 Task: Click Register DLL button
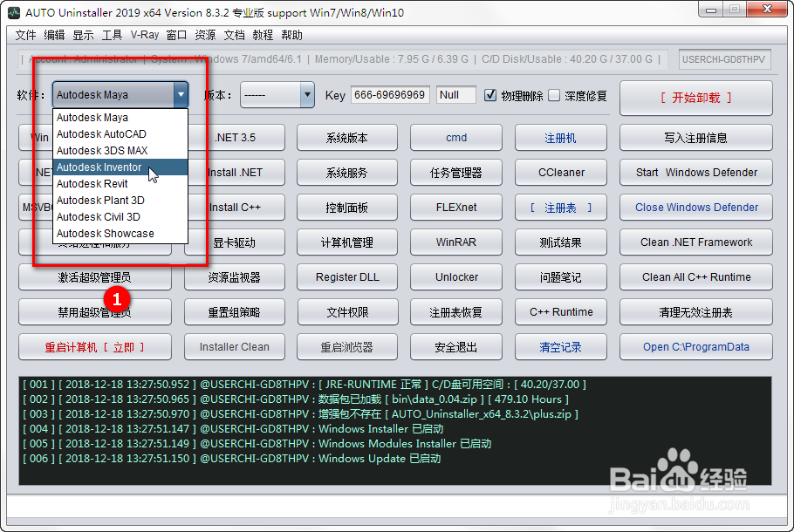pos(347,277)
